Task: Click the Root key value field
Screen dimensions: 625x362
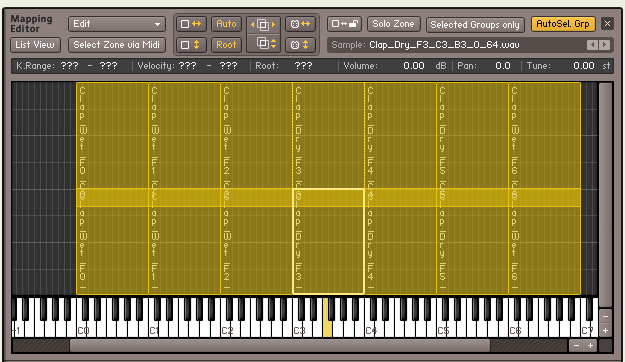Action: pos(303,66)
